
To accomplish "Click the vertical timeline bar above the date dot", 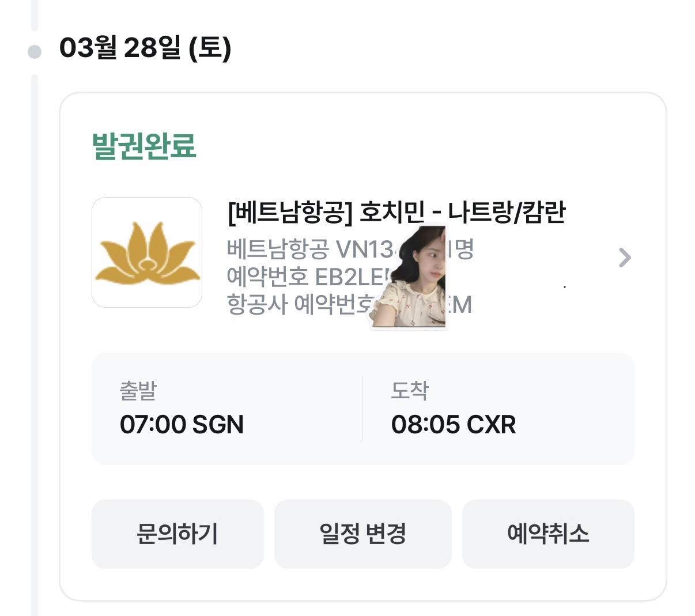I will pos(35,14).
